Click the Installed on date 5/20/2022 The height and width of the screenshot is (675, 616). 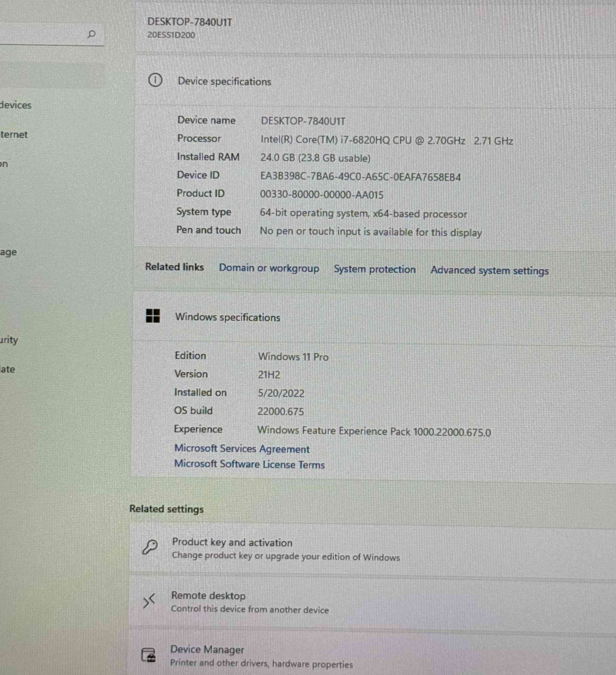coord(281,393)
